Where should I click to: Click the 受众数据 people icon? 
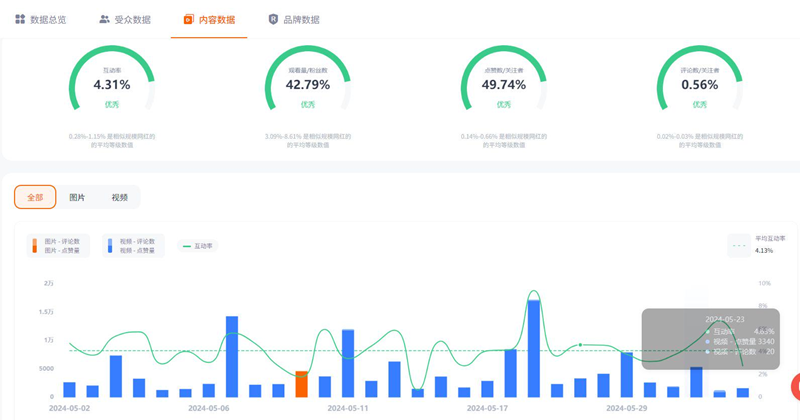[105, 19]
